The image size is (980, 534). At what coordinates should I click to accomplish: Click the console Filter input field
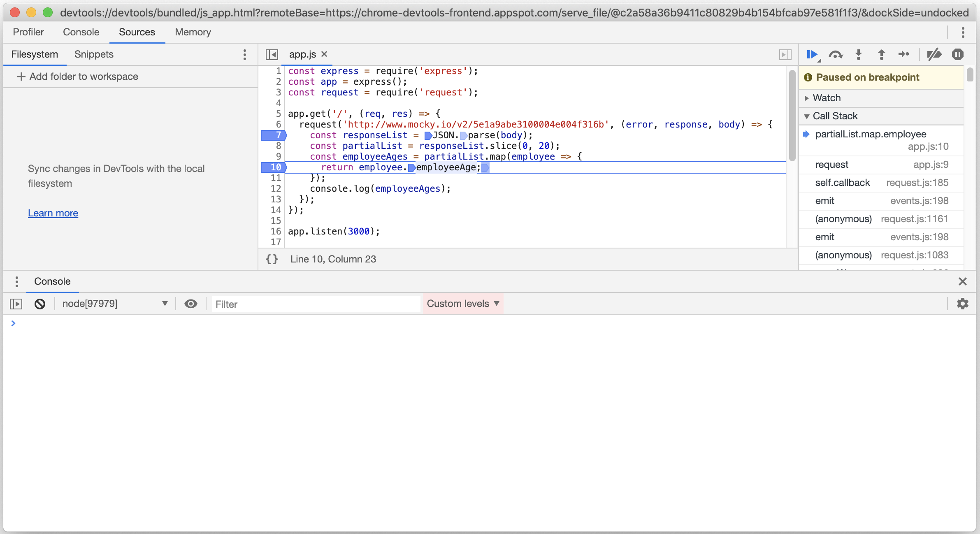pyautogui.click(x=316, y=304)
